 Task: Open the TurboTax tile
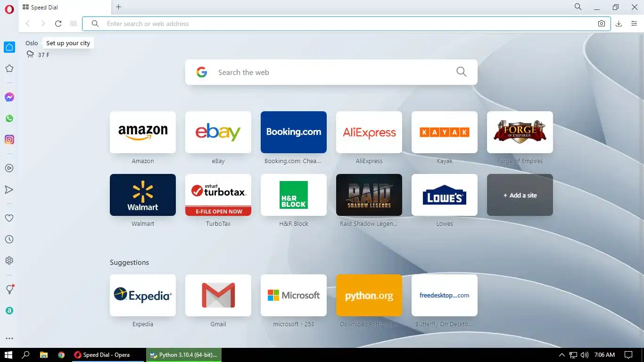218,195
